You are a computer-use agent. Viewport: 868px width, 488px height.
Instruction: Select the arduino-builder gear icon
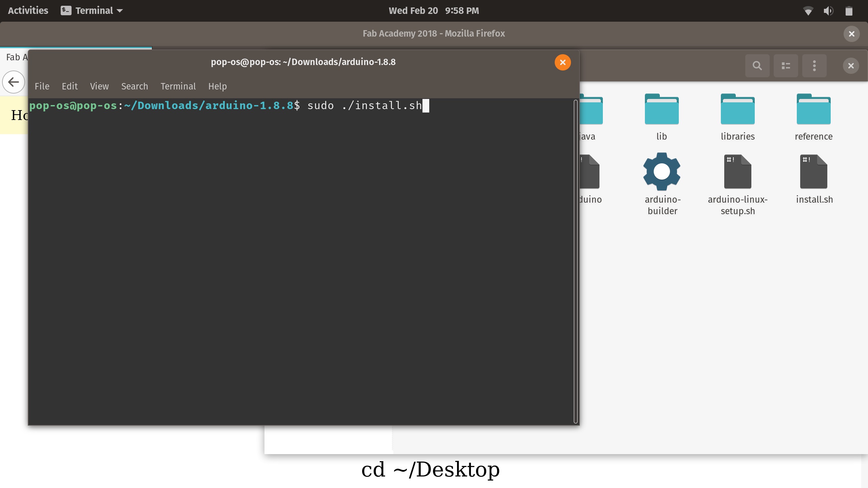[662, 171]
